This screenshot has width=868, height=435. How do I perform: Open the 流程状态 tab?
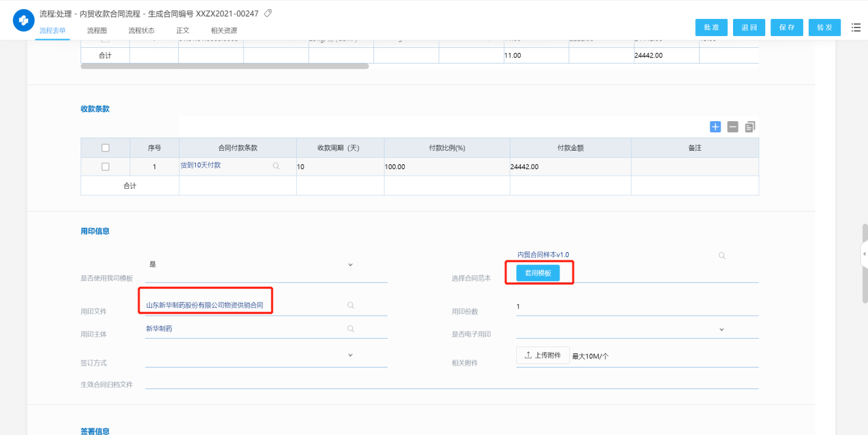click(x=142, y=31)
